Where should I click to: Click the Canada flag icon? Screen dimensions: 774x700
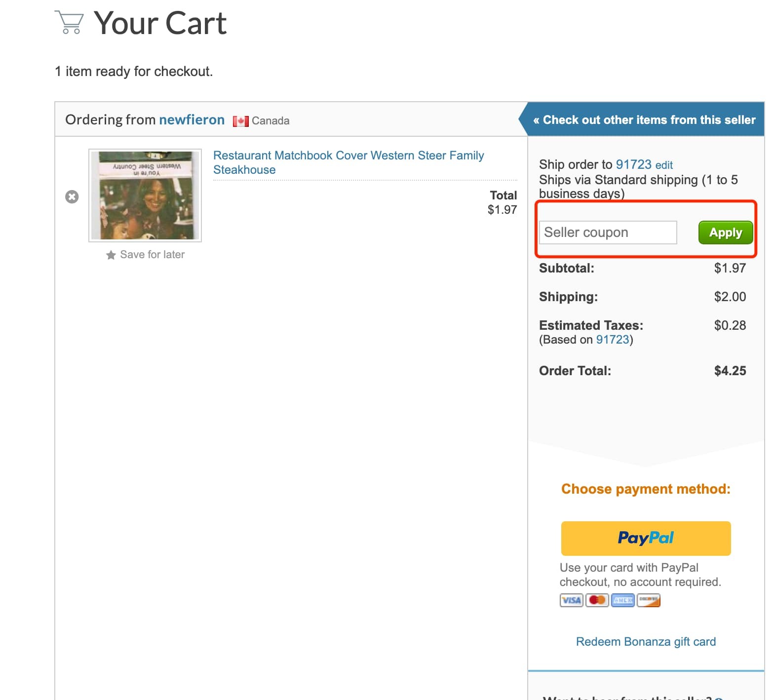(240, 120)
